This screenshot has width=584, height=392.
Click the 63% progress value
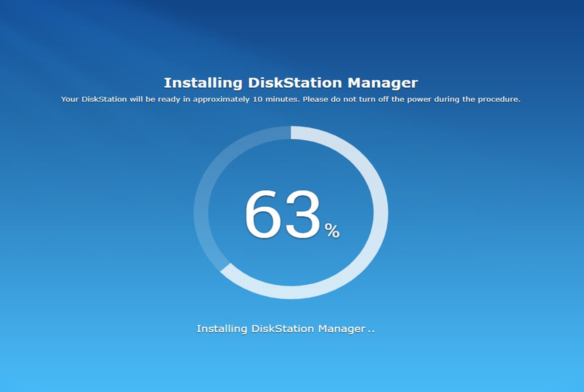pos(292,215)
